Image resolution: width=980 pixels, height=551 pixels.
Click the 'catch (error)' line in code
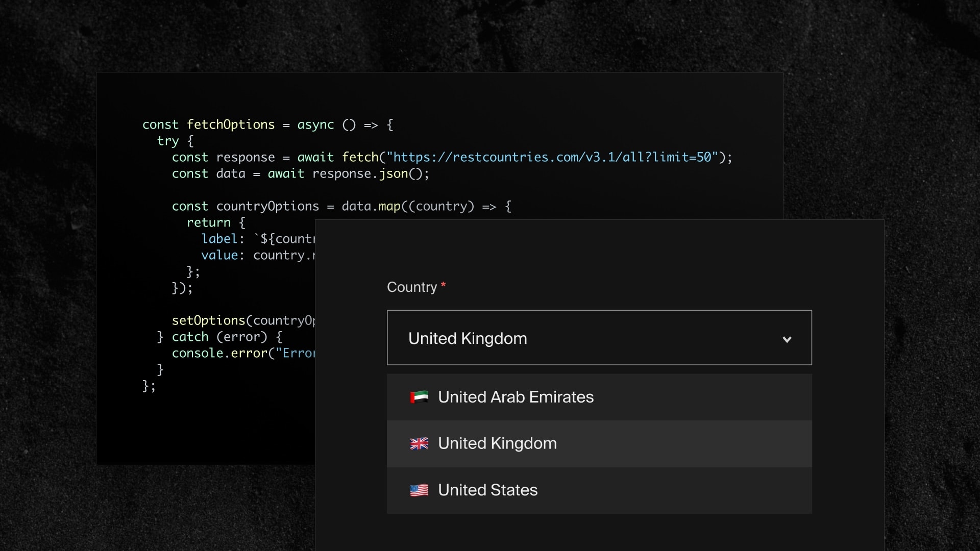219,337
